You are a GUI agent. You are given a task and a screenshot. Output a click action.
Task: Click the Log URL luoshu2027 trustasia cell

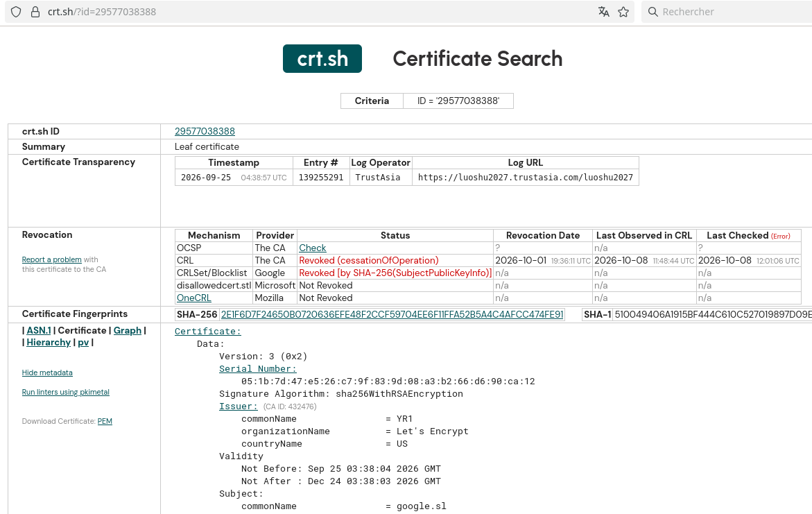point(526,177)
